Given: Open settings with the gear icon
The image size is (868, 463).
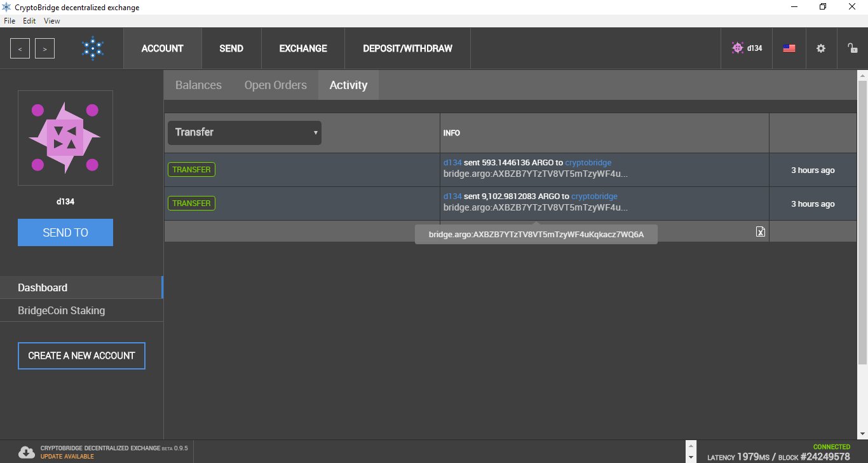Looking at the screenshot, I should click(821, 48).
